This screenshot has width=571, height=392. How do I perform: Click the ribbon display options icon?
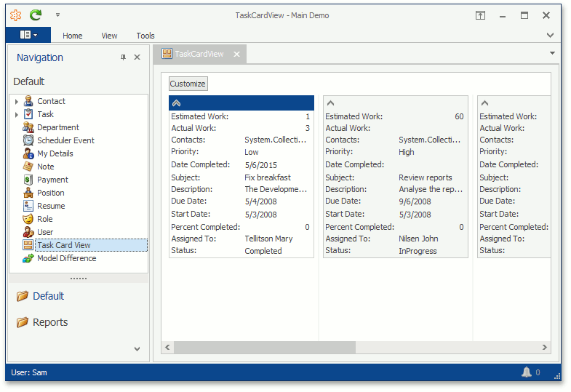tap(480, 15)
